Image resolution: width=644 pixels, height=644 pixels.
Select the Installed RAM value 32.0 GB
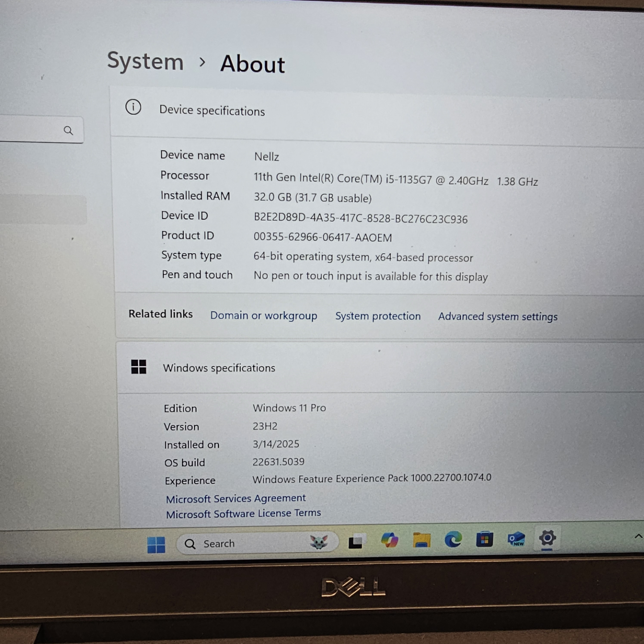coord(313,198)
